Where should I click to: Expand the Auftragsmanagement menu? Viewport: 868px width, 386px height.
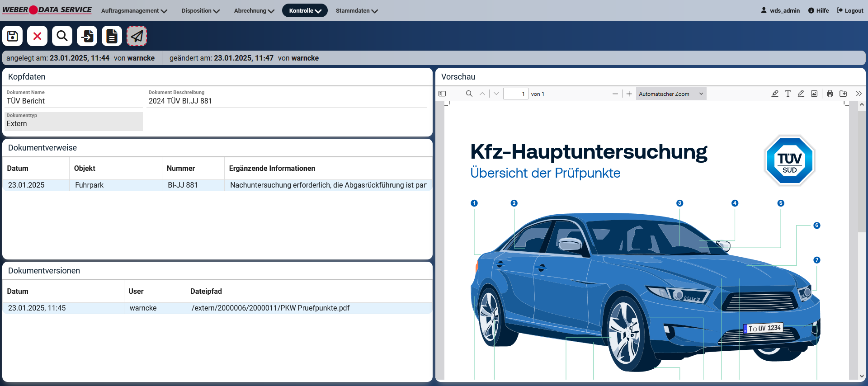[x=134, y=11]
